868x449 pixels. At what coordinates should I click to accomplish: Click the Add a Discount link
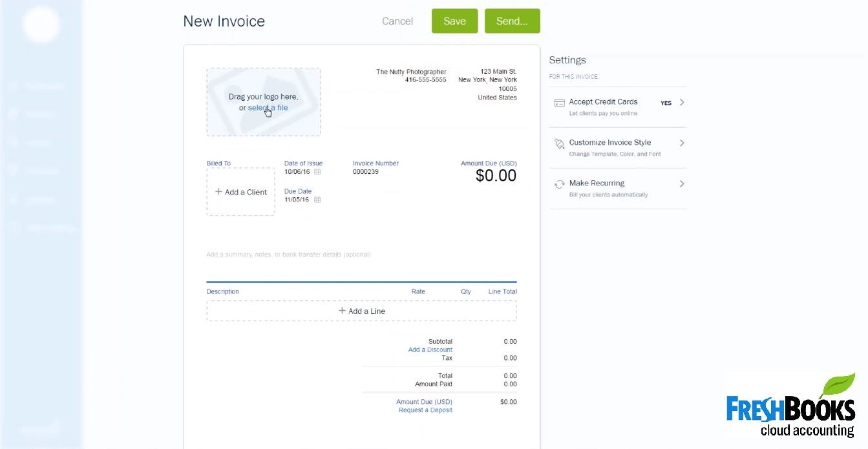[x=430, y=350]
